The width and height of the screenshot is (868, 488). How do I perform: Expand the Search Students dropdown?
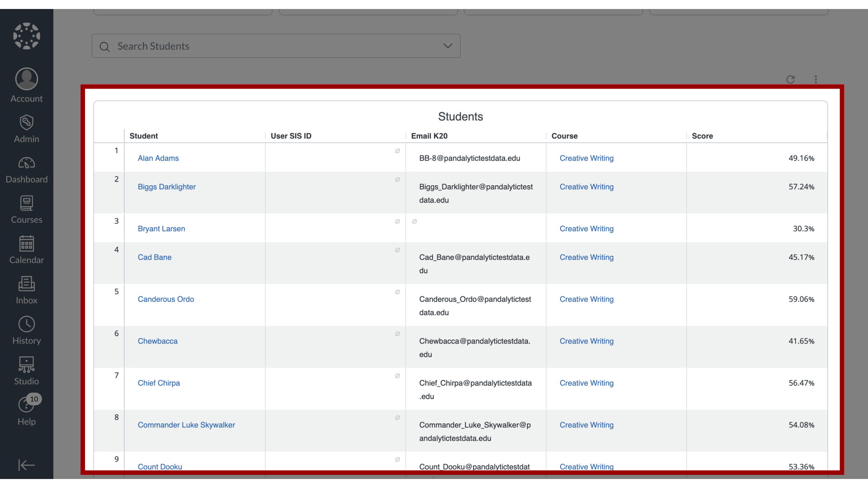tap(448, 45)
